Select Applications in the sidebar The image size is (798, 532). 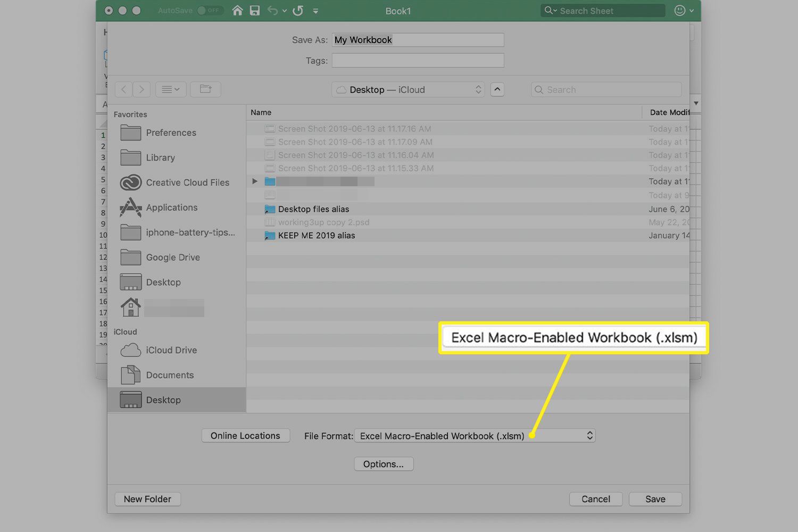(177, 207)
